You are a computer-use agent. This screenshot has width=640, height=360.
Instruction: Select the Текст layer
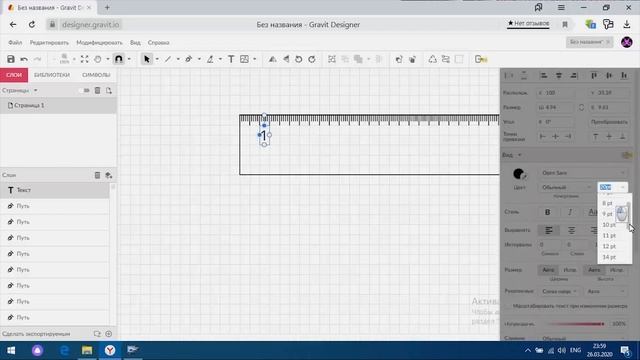pyautogui.click(x=55, y=190)
